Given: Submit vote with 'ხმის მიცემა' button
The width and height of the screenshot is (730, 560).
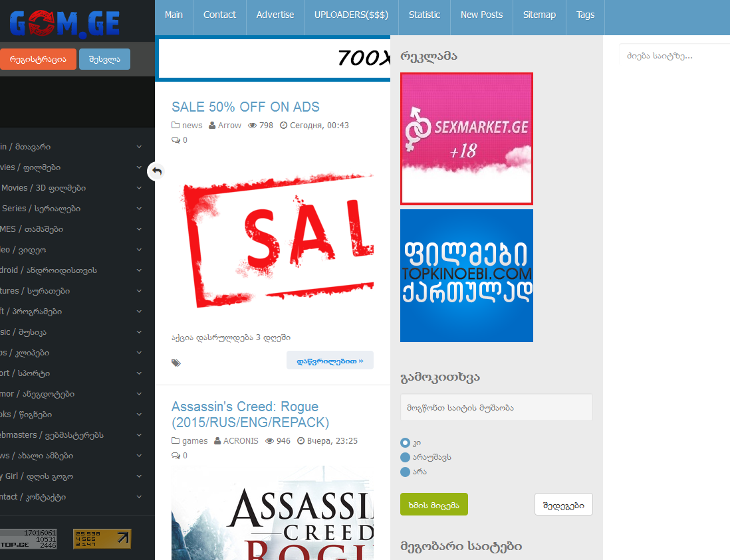Looking at the screenshot, I should click(x=434, y=505).
